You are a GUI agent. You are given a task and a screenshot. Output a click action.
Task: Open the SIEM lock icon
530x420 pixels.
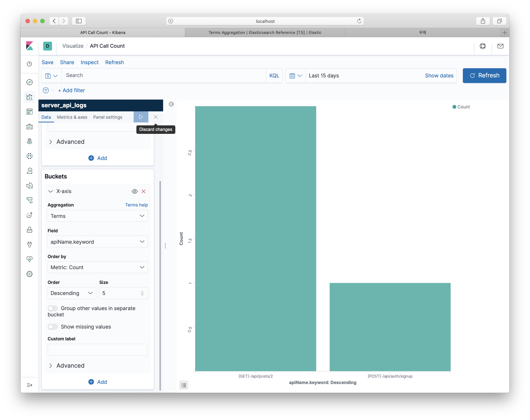click(x=30, y=230)
